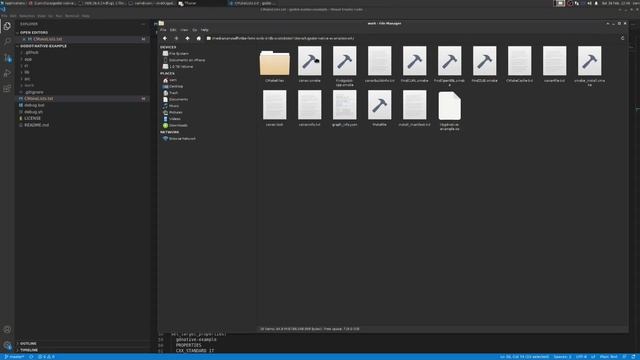Select the install_manifest.txt file icon
The height and width of the screenshot is (360, 640).
415,105
